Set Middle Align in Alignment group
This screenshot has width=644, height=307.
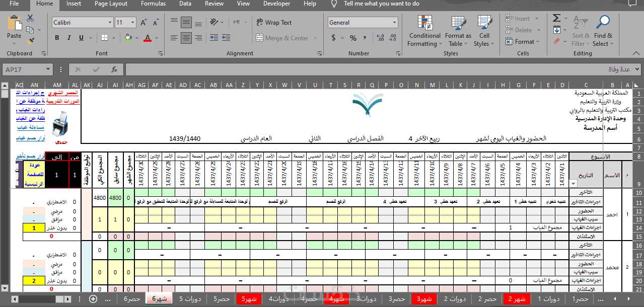(x=186, y=23)
